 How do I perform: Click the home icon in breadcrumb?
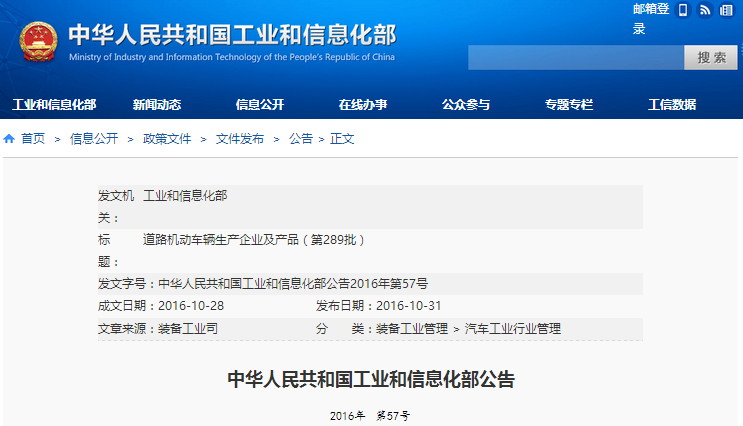[9, 139]
